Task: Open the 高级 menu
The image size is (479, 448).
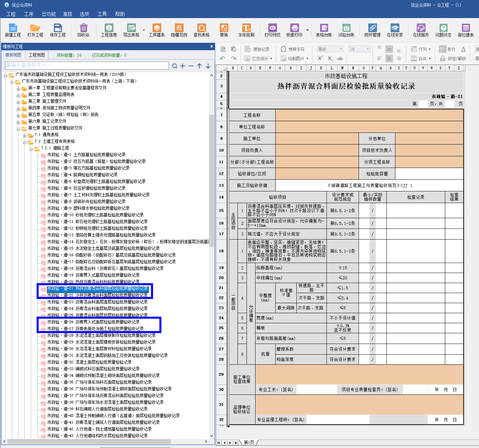Action: (x=68, y=14)
